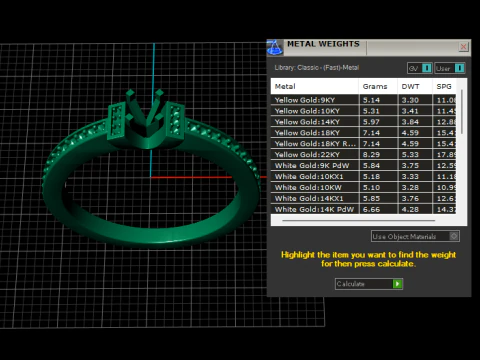Select the Yellow Gold:18KY row
The width and height of the screenshot is (480, 360).
[363, 133]
